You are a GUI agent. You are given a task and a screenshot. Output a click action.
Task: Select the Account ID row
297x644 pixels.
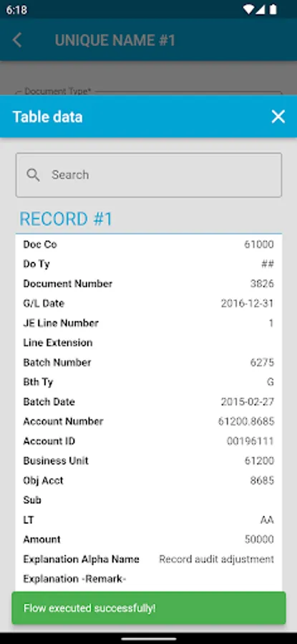(149, 441)
